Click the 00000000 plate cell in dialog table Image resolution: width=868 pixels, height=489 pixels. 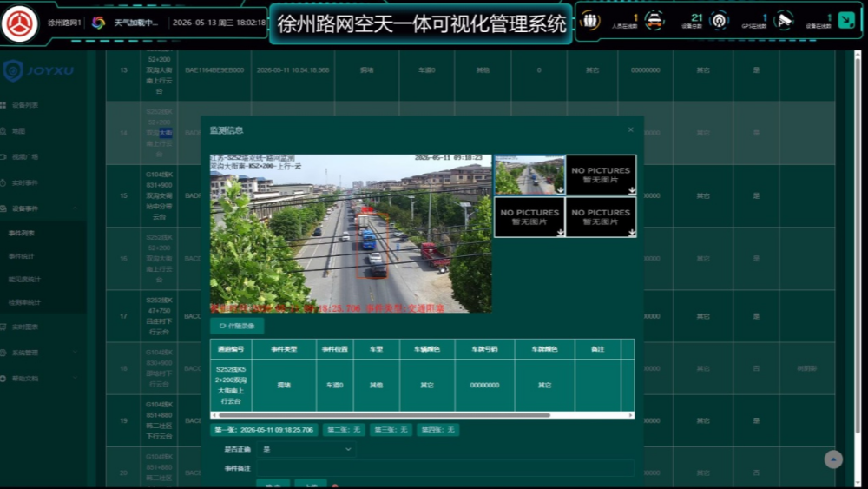(x=484, y=385)
